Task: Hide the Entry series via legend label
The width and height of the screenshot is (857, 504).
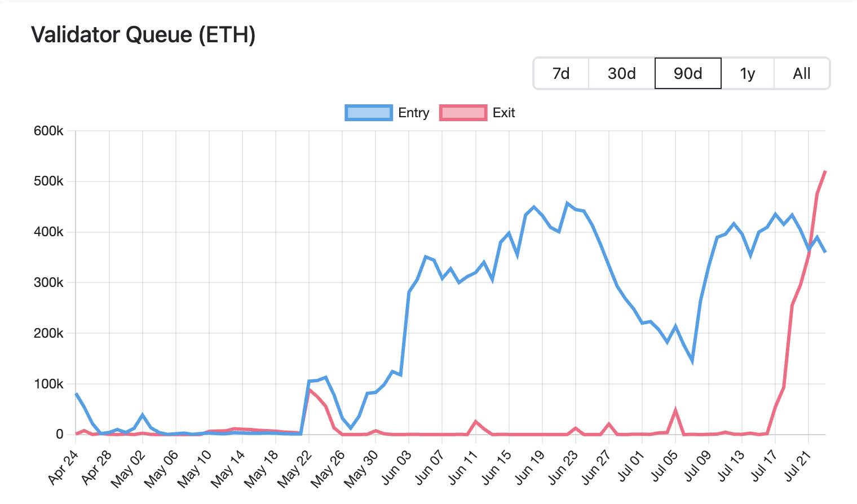Action: 413,113
